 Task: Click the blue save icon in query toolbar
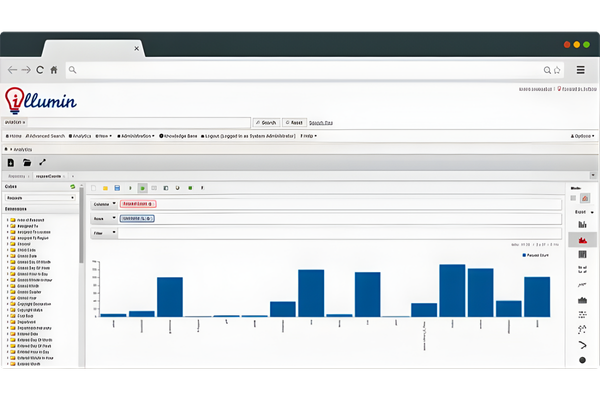[117, 188]
